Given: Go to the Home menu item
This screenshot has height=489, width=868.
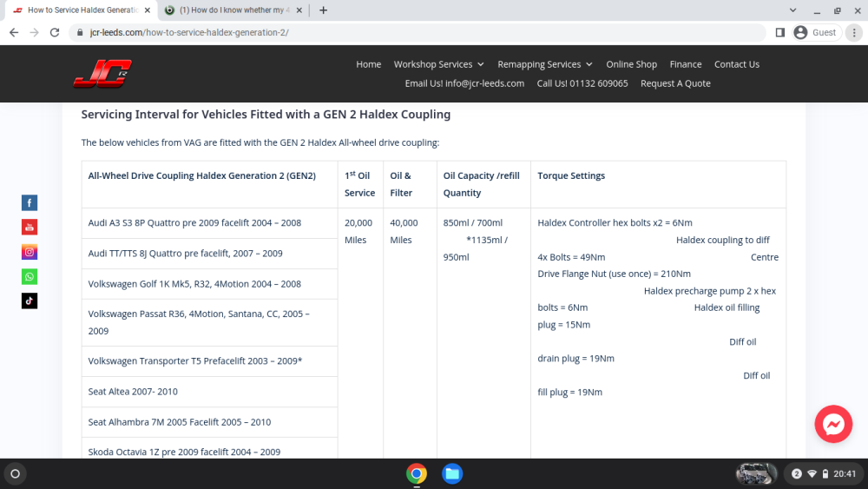Looking at the screenshot, I should pos(369,64).
